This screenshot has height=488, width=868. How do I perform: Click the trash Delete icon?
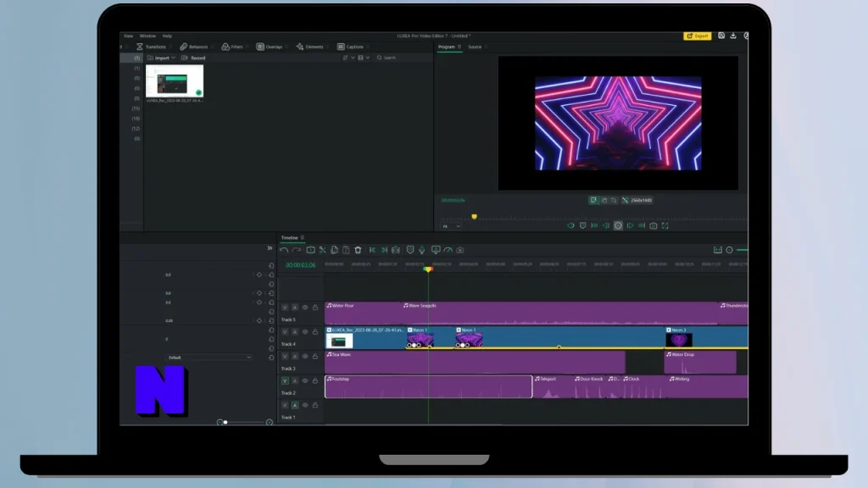click(x=359, y=250)
